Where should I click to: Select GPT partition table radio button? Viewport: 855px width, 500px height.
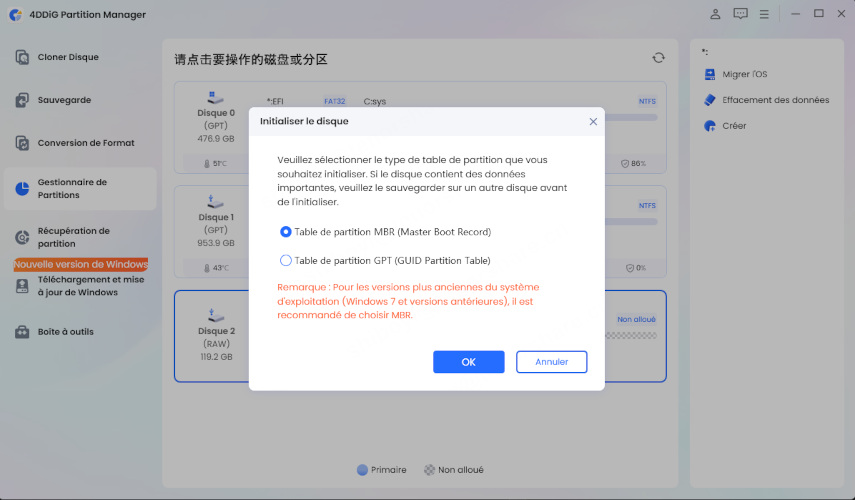point(285,261)
